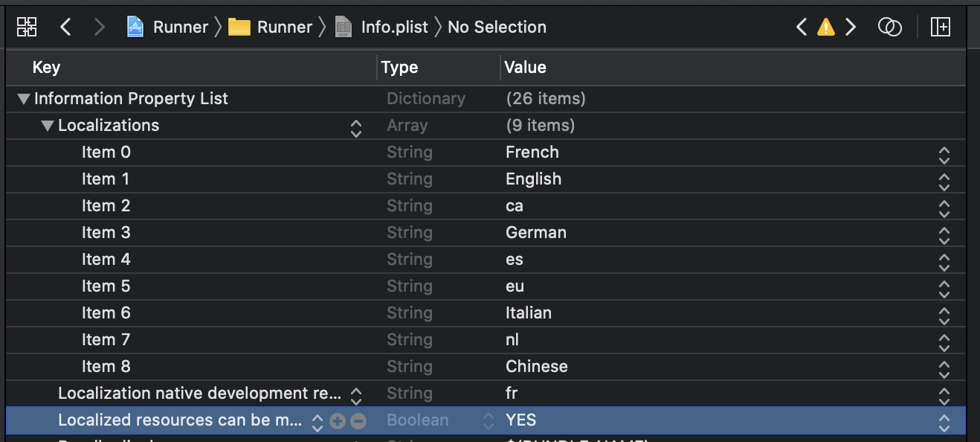Open key stepper for Localized resources row

317,423
